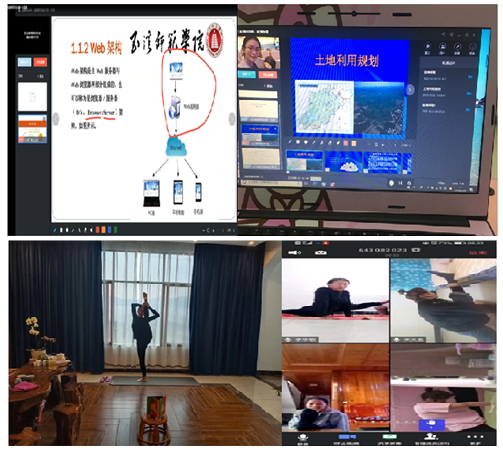Screen dimensions: 503x453
Task: Advance 土地利用规划 slide with right arrow
Action: tap(410, 89)
